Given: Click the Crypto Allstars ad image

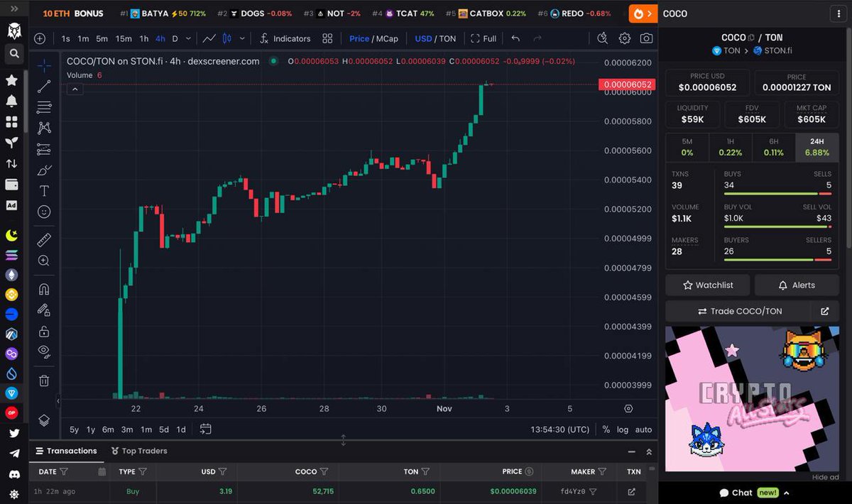Looking at the screenshot, I should pyautogui.click(x=752, y=398).
